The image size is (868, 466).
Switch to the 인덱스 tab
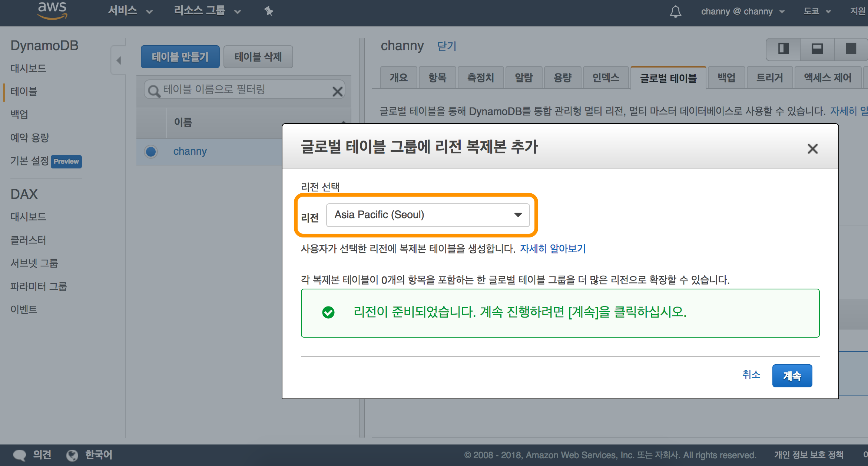[x=606, y=78]
